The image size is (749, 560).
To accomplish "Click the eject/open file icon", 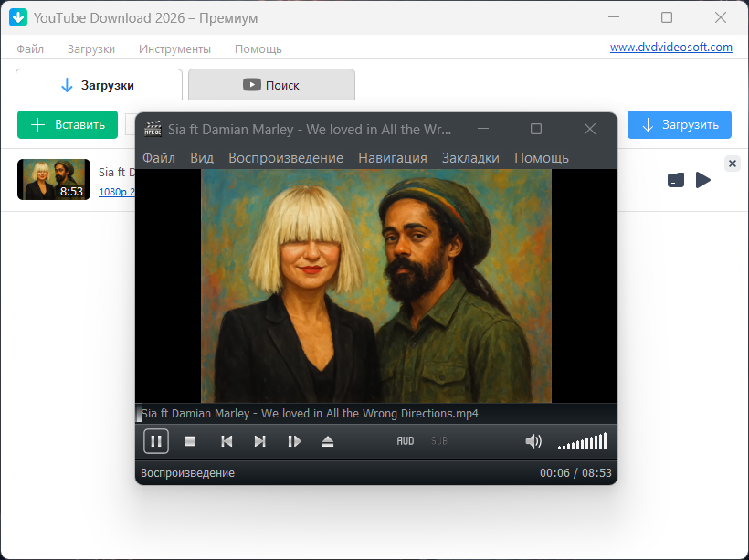I will pos(328,441).
